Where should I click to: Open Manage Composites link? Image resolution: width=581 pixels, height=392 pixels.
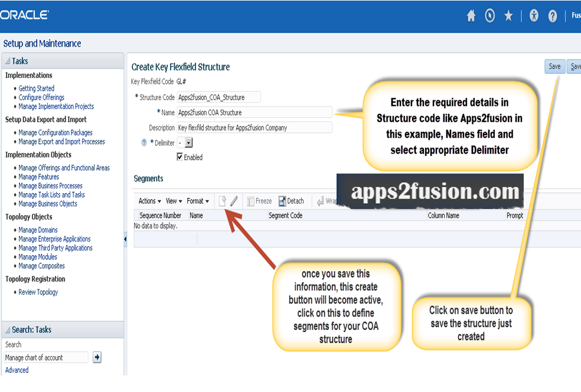(x=41, y=266)
